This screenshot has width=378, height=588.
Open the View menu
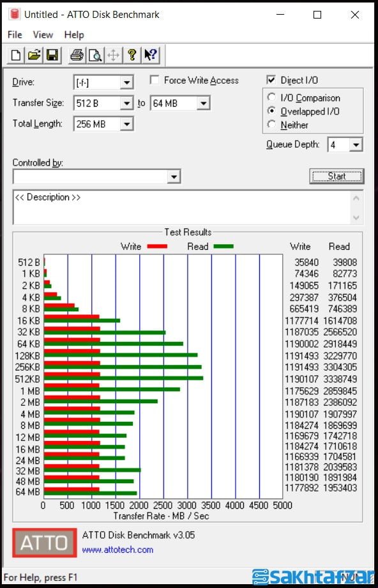[43, 35]
